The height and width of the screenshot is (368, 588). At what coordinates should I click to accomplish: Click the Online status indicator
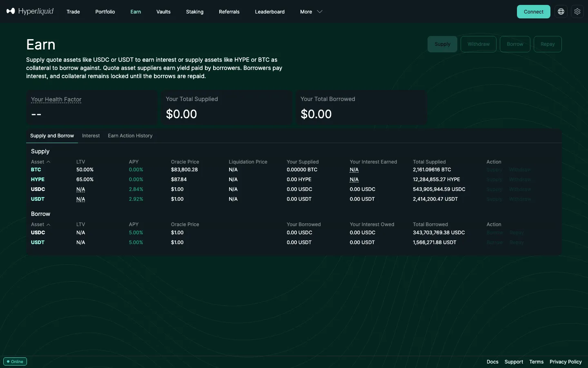pos(15,361)
